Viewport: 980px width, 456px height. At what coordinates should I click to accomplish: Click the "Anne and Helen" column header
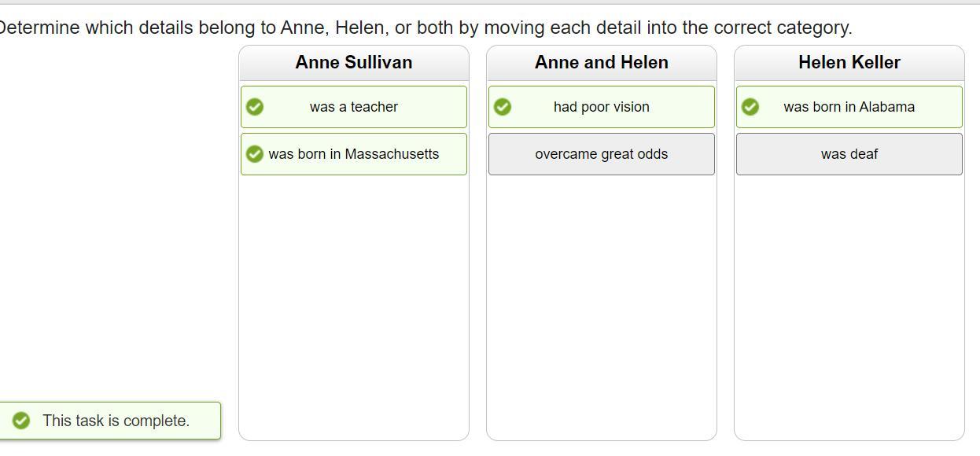tap(602, 63)
